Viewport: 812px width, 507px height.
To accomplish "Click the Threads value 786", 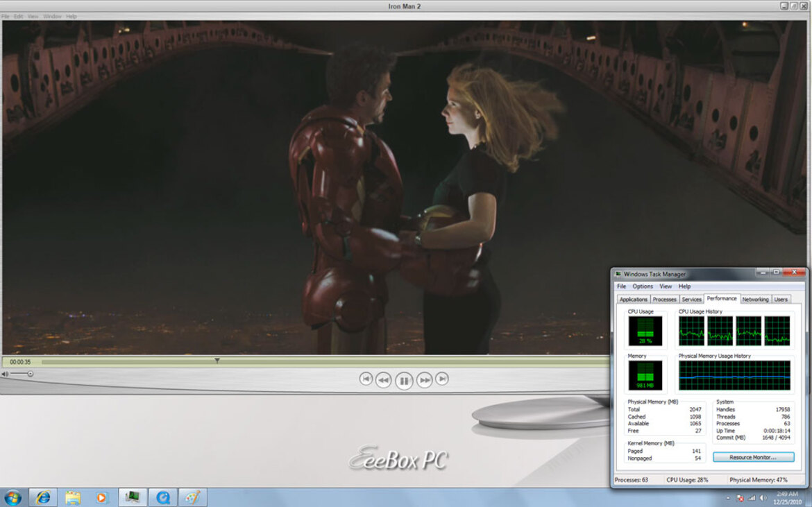I will click(x=785, y=416).
